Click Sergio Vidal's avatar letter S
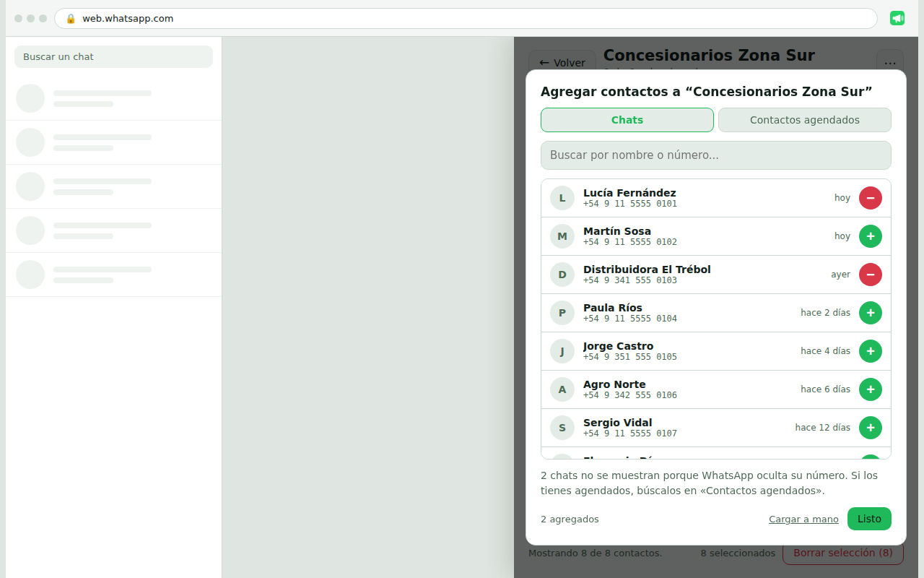Viewport: 924px width, 578px height. pyautogui.click(x=562, y=428)
